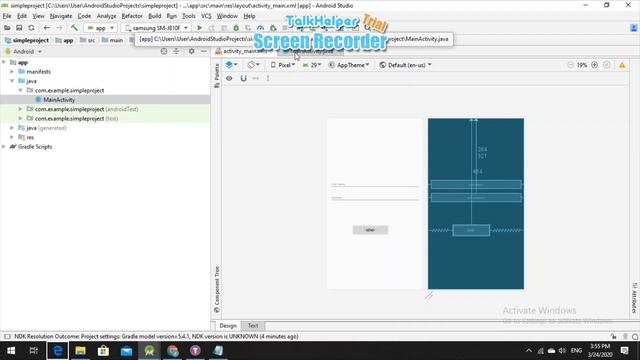Viewport: 640px width, 360px height.
Task: Show layout warnings with the yellow triangle icon
Action: (622, 65)
